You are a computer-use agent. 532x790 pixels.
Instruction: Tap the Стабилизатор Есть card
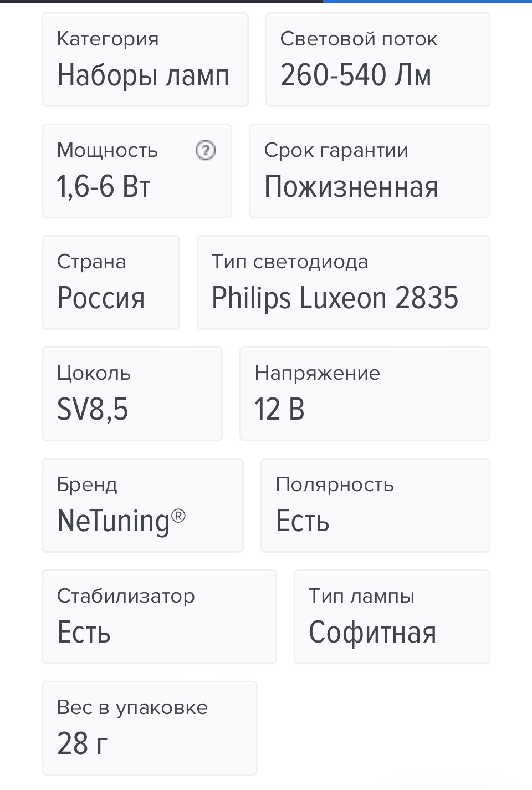tap(159, 617)
